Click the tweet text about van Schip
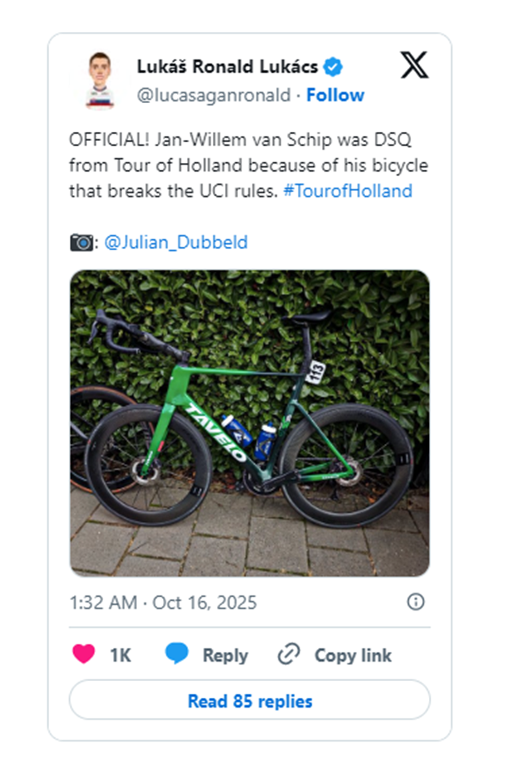 [x=239, y=165]
